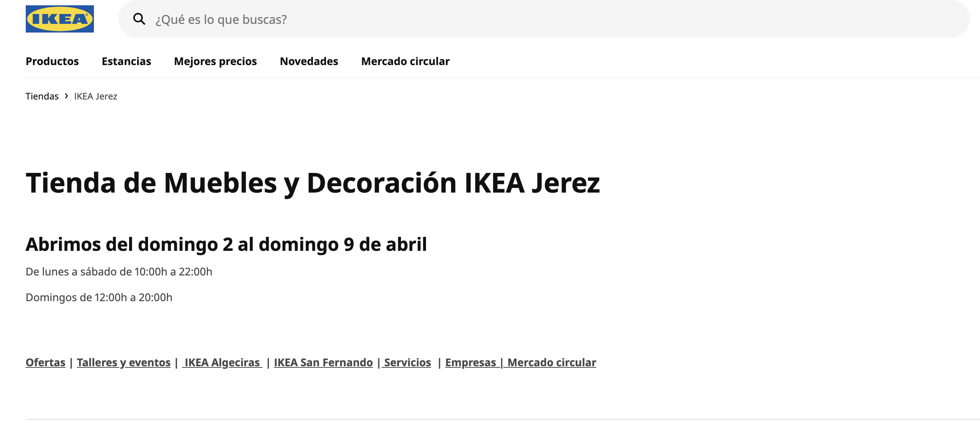Viewport: 980px width, 423px height.
Task: Open Novedades from the navigation bar
Action: coord(309,61)
